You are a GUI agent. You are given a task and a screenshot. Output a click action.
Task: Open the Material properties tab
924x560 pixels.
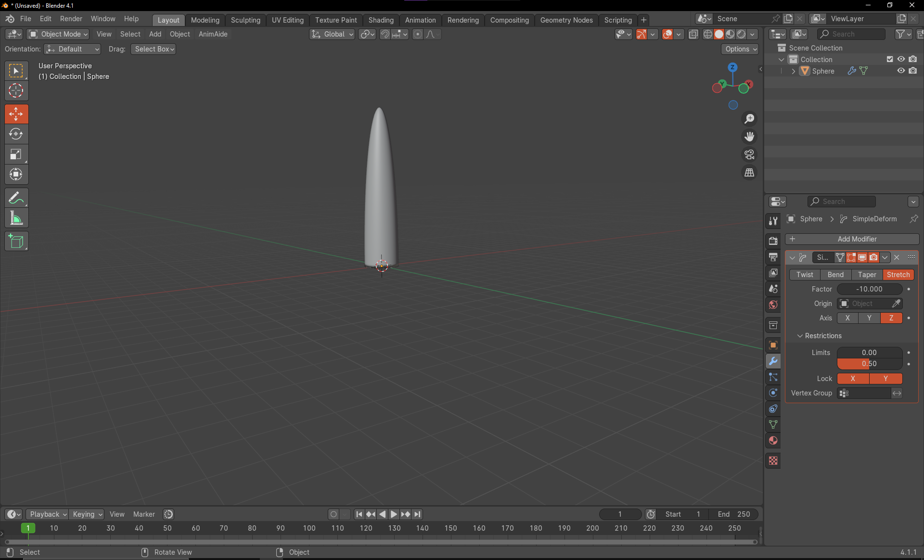773,441
